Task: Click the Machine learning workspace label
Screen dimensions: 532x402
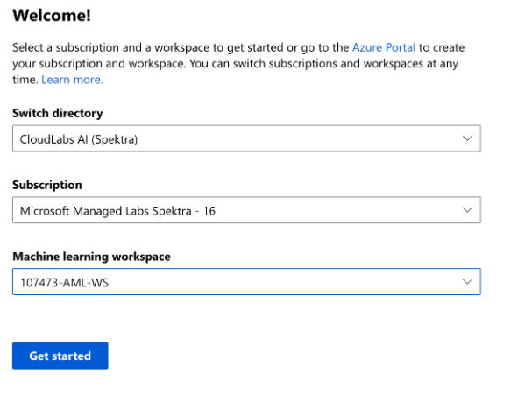Action: pyautogui.click(x=91, y=257)
